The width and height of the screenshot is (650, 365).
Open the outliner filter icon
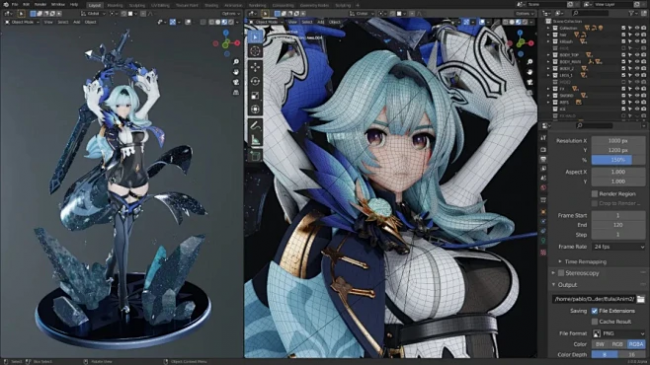[x=632, y=13]
